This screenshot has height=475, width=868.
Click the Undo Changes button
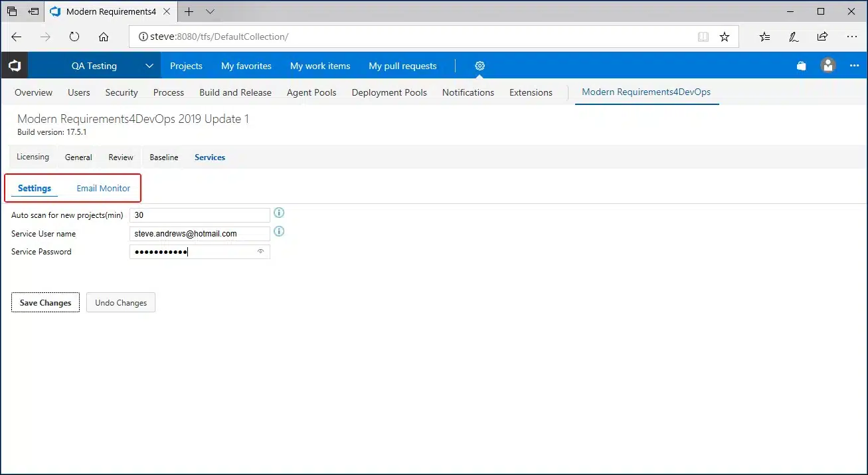pos(121,303)
